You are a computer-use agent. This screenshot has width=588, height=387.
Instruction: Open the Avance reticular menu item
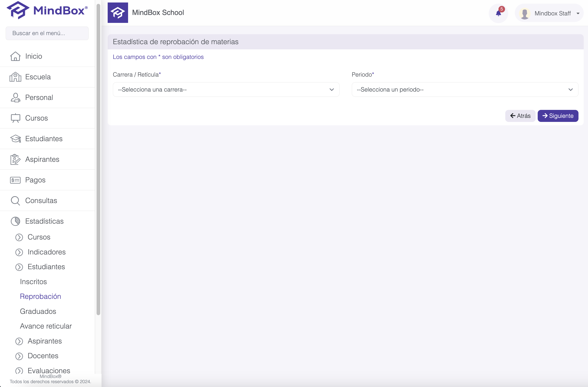click(x=46, y=326)
